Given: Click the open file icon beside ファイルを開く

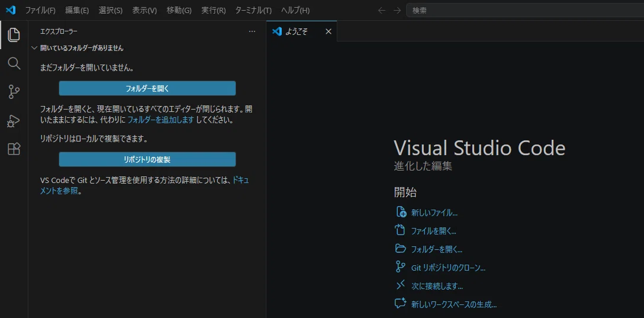Looking at the screenshot, I should [x=400, y=230].
